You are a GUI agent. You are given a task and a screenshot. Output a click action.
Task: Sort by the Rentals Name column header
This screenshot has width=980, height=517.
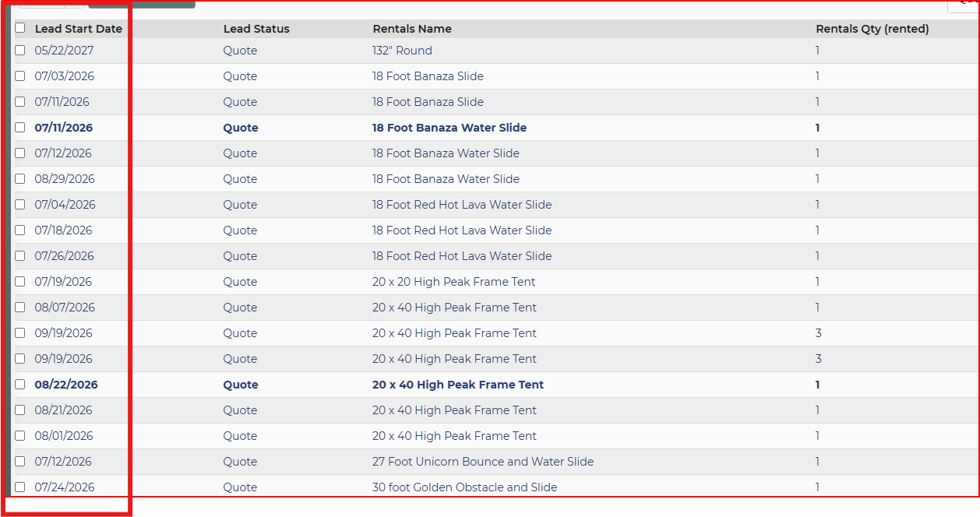pyautogui.click(x=412, y=29)
